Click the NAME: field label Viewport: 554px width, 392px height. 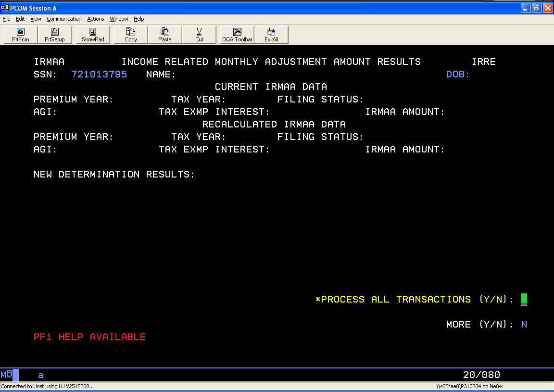click(161, 74)
